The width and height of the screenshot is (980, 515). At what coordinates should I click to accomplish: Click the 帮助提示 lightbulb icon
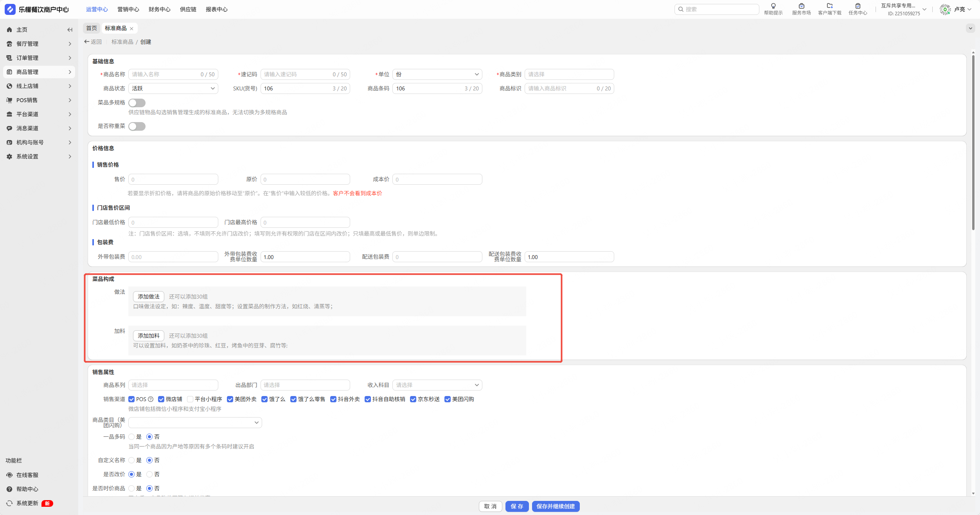pyautogui.click(x=773, y=6)
